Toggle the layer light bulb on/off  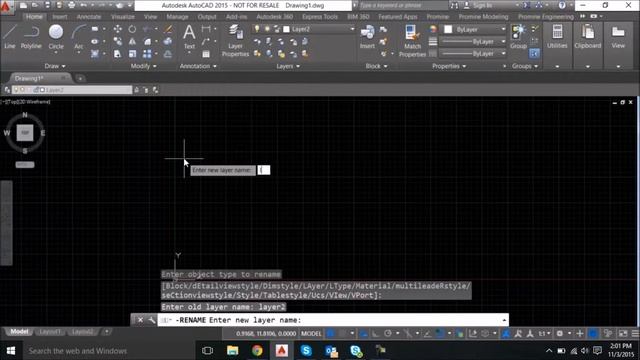pos(257,29)
